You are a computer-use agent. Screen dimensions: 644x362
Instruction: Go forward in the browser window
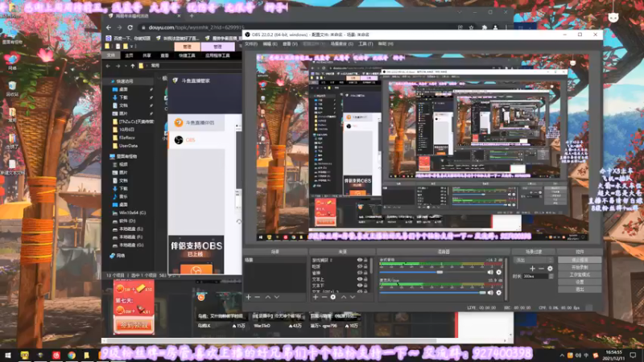coord(119,27)
